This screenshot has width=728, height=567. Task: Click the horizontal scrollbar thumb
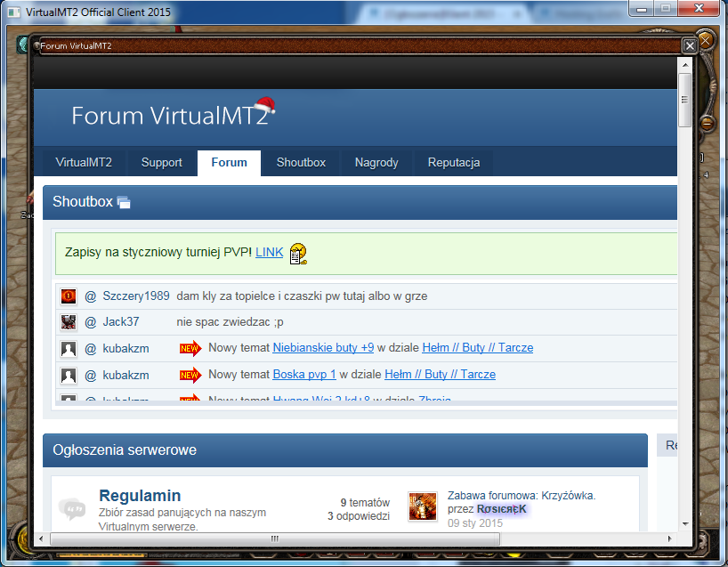pyautogui.click(x=275, y=539)
